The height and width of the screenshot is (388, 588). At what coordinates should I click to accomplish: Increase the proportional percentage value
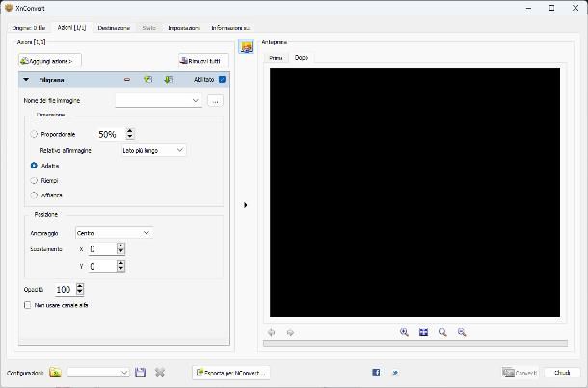[130, 131]
